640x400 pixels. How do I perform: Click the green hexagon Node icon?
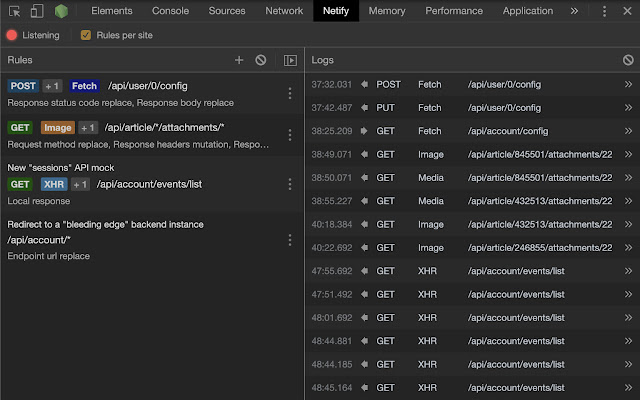tap(62, 11)
